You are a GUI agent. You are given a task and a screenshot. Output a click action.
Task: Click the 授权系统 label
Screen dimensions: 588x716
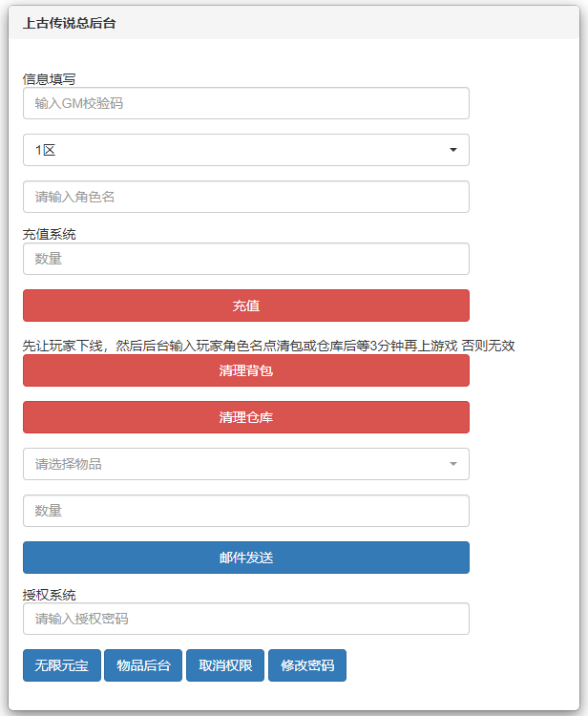point(50,595)
